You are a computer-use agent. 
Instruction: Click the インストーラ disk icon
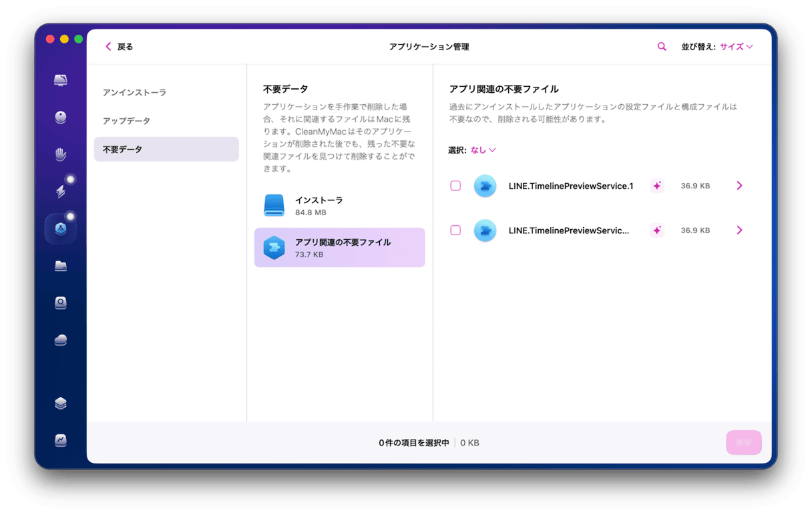coord(274,206)
